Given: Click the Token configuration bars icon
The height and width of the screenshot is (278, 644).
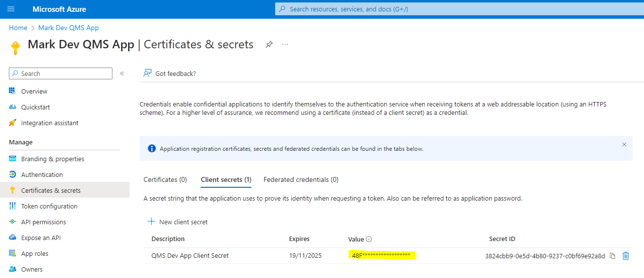Looking at the screenshot, I should [12, 206].
